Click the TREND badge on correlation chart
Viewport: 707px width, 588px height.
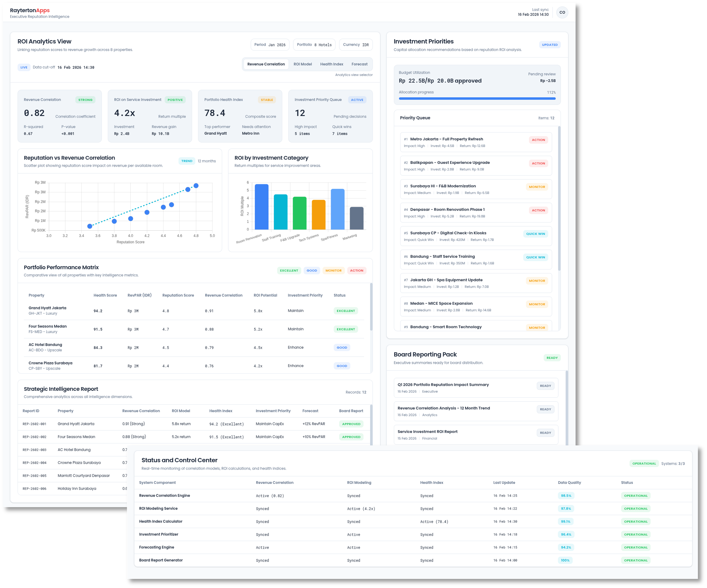[187, 161]
